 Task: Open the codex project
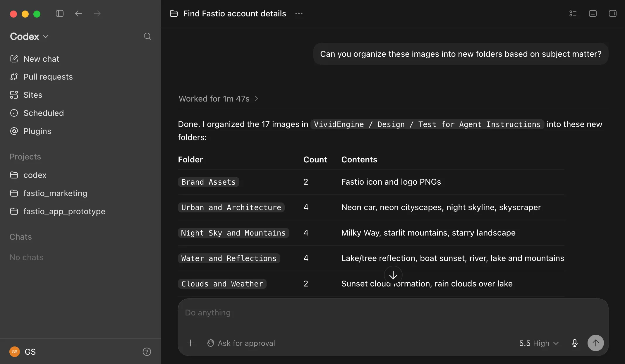(x=80, y=175)
